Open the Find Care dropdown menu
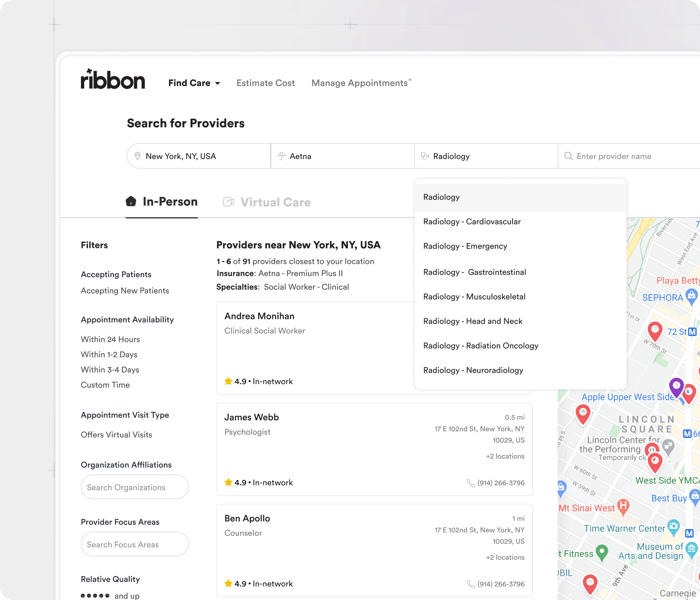The width and height of the screenshot is (700, 600). coord(194,83)
